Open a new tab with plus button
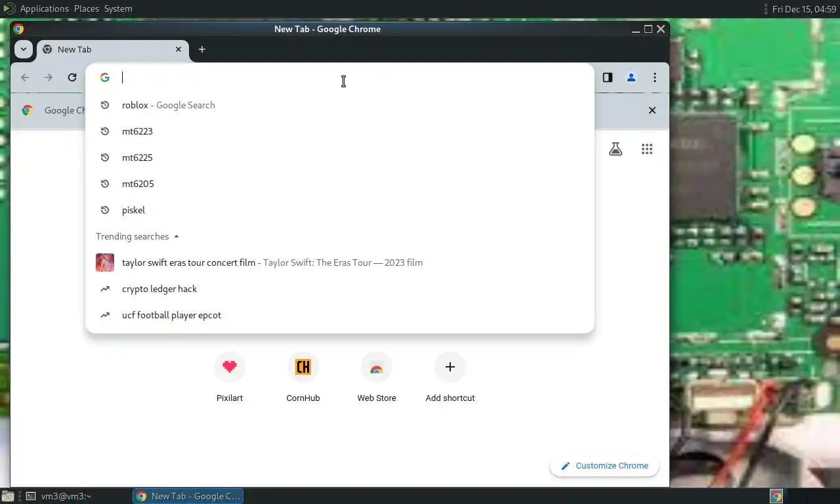The width and height of the screenshot is (840, 504). click(x=202, y=49)
